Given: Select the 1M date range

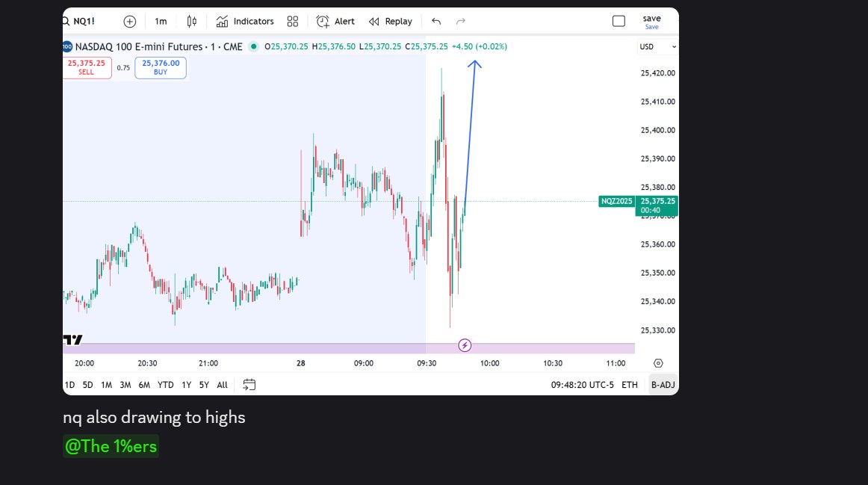Looking at the screenshot, I should coord(106,385).
